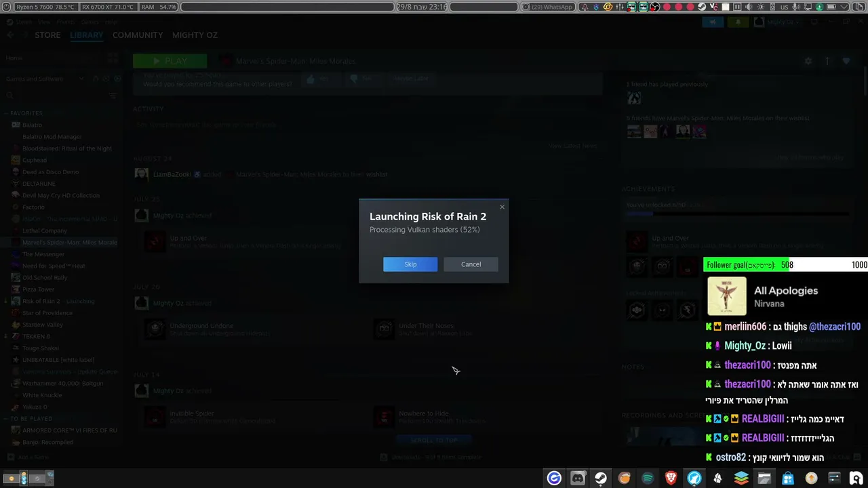Collapse the FAVORITES category in library
The height and width of the screenshot is (488, 868).
(x=26, y=113)
